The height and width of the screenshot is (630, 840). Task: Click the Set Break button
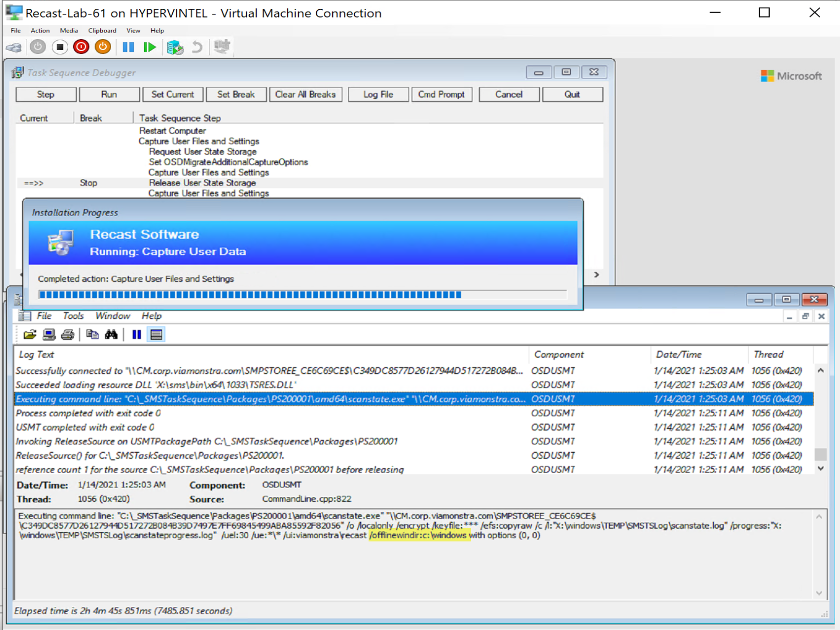coord(235,95)
